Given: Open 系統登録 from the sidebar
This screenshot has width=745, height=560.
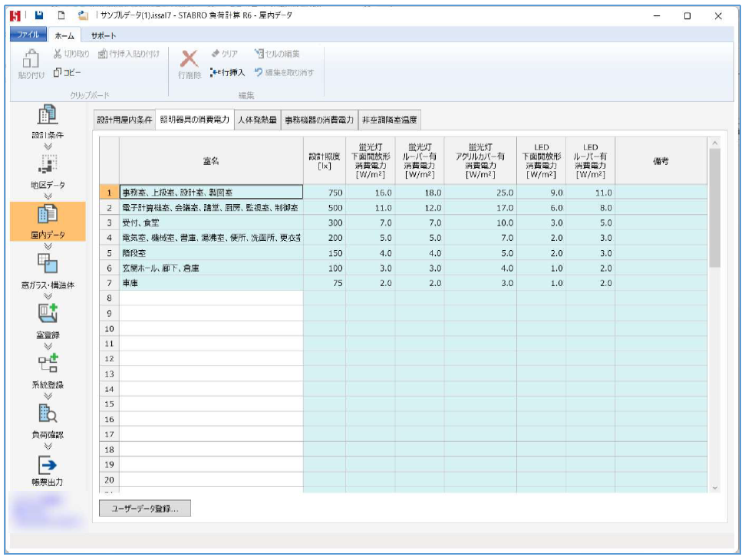Looking at the screenshot, I should pyautogui.click(x=48, y=370).
